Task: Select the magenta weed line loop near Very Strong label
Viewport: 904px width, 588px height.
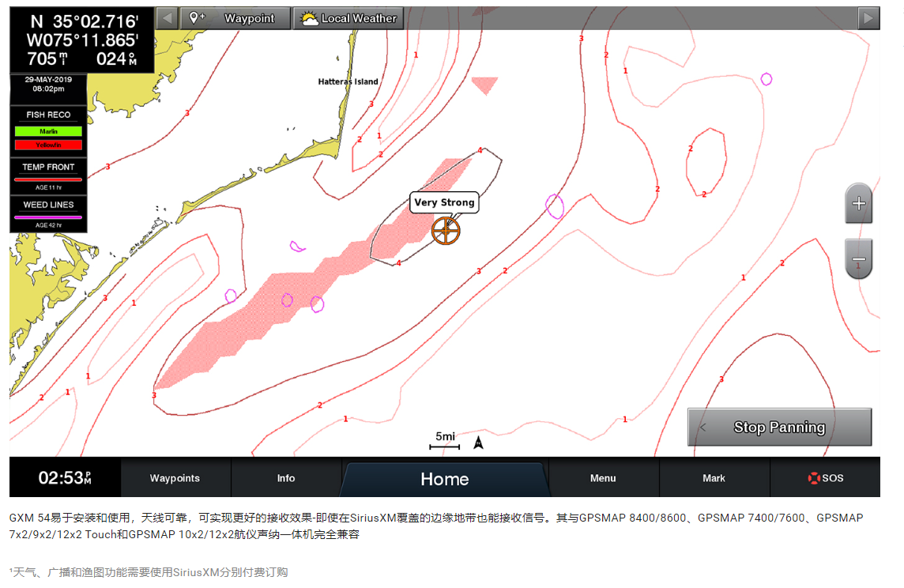Action: pyautogui.click(x=555, y=206)
